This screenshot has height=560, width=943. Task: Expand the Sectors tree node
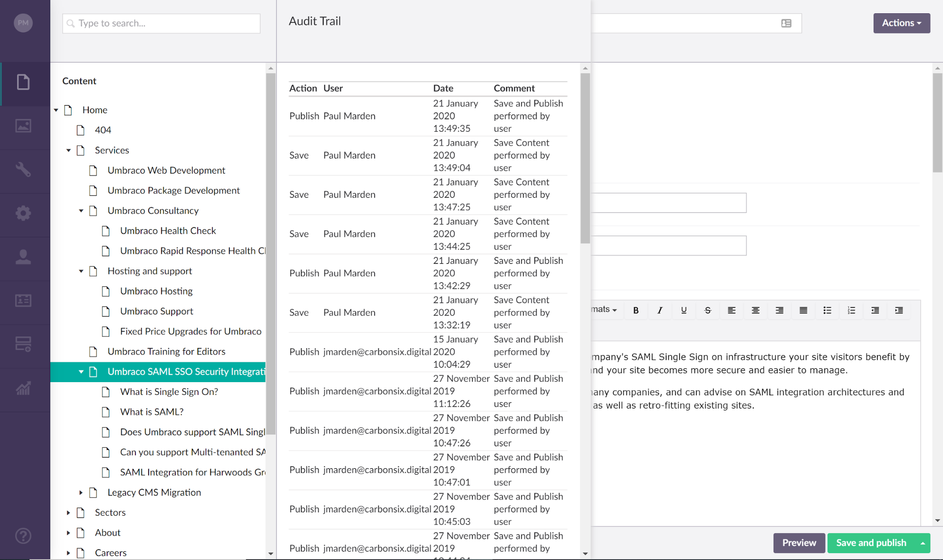(68, 512)
